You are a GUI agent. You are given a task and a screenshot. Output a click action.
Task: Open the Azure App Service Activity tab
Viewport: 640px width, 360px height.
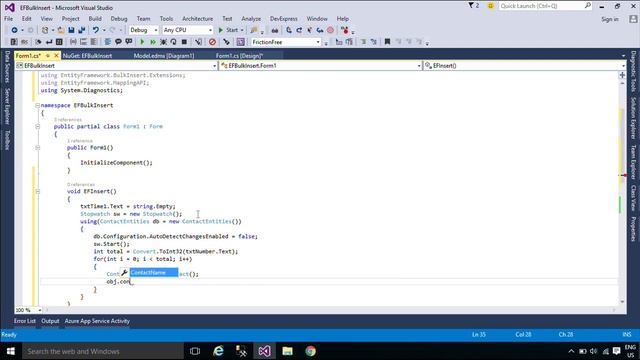(x=97, y=321)
